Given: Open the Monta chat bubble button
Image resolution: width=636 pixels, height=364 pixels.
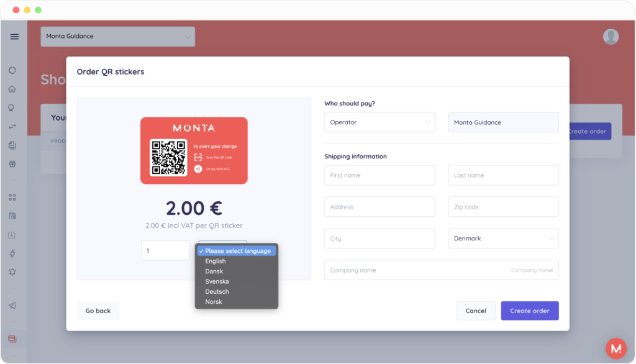Looking at the screenshot, I should coord(616,348).
